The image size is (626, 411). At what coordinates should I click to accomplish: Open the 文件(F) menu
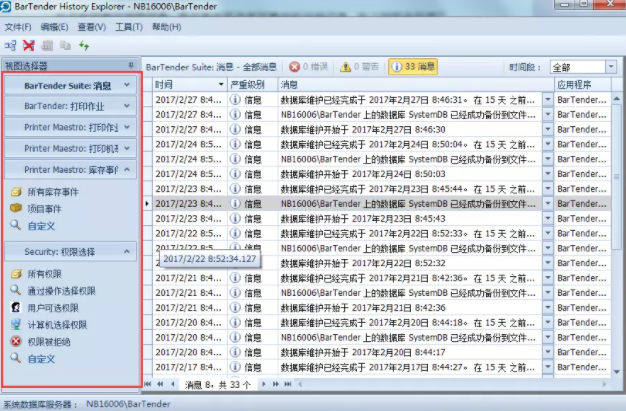click(x=18, y=27)
